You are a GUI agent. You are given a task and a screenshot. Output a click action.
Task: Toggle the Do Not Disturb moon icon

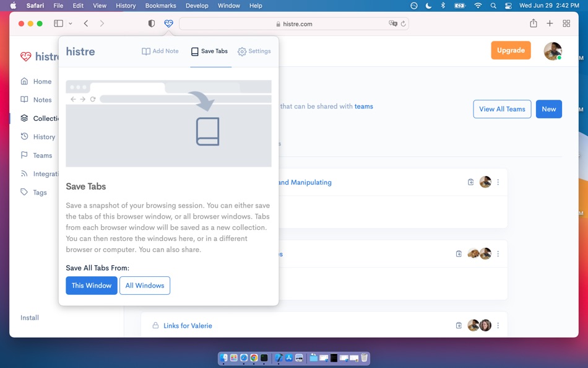(x=428, y=6)
